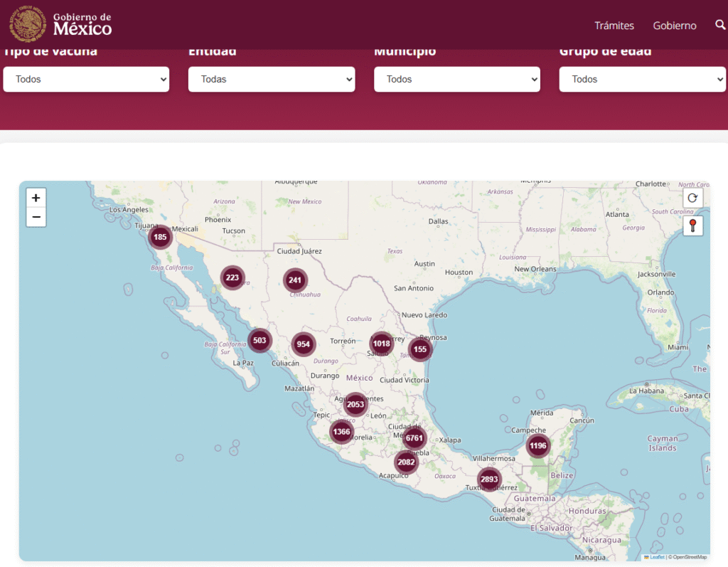Open the Trámites menu
Viewport: 728px width, 567px height.
pyautogui.click(x=614, y=26)
